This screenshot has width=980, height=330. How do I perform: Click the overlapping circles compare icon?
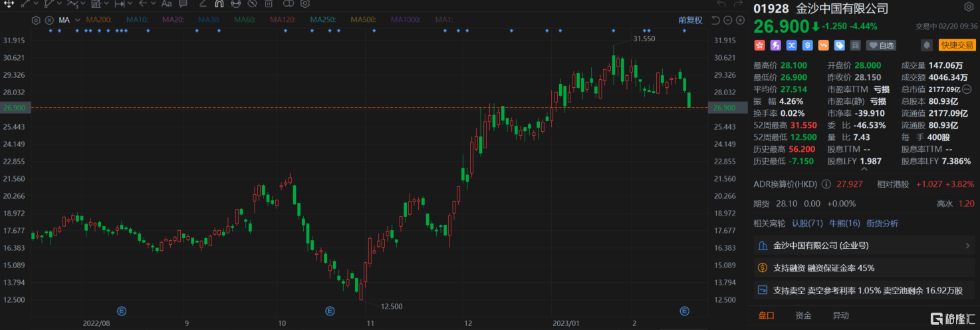[289, 3]
